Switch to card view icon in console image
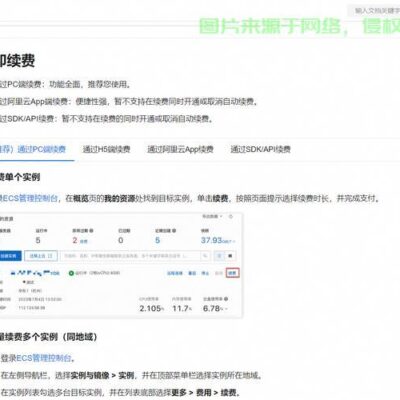This screenshot has width=400, height=400. click(230, 256)
